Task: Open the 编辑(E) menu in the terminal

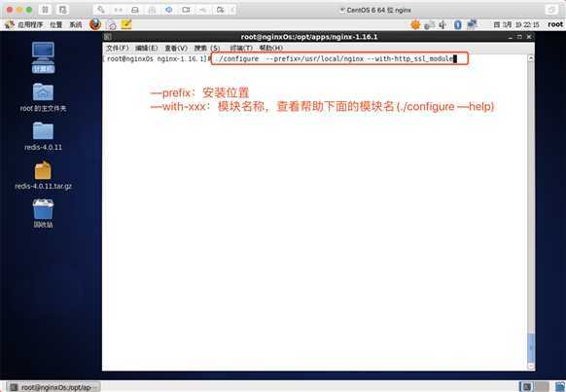Action: tap(146, 48)
